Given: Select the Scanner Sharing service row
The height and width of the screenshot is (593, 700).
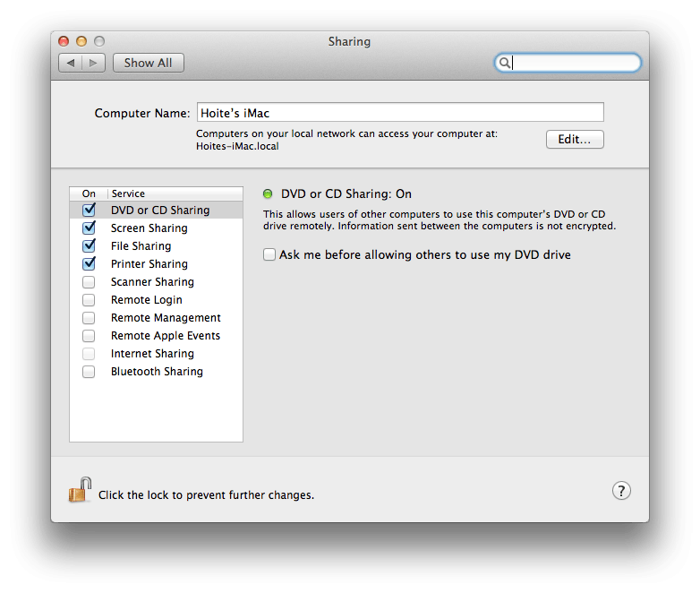Looking at the screenshot, I should click(x=157, y=282).
